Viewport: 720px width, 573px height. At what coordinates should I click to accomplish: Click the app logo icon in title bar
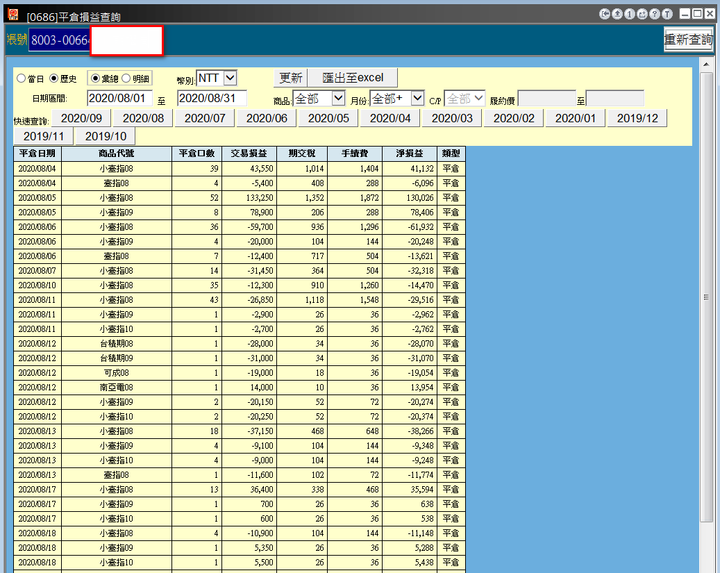pos(13,15)
